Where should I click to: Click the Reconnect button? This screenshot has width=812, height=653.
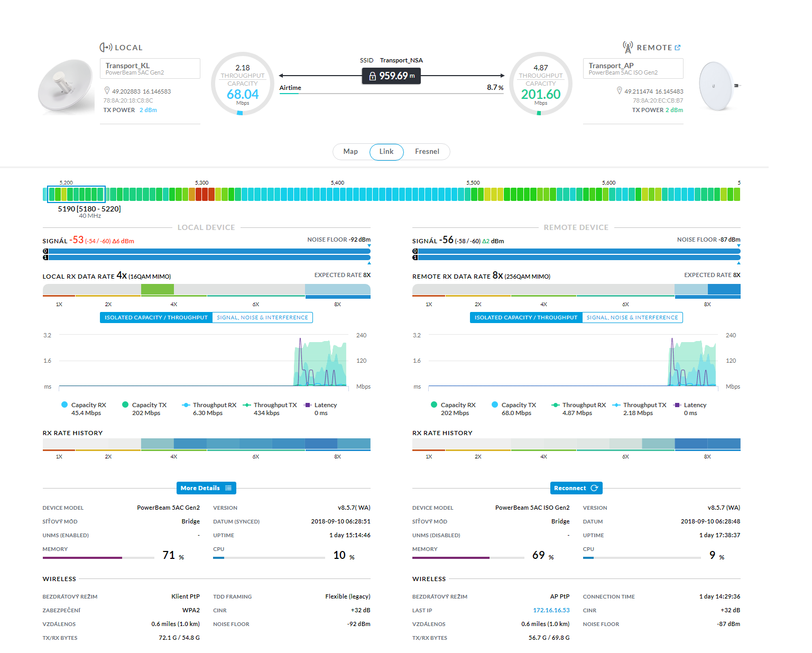(576, 488)
